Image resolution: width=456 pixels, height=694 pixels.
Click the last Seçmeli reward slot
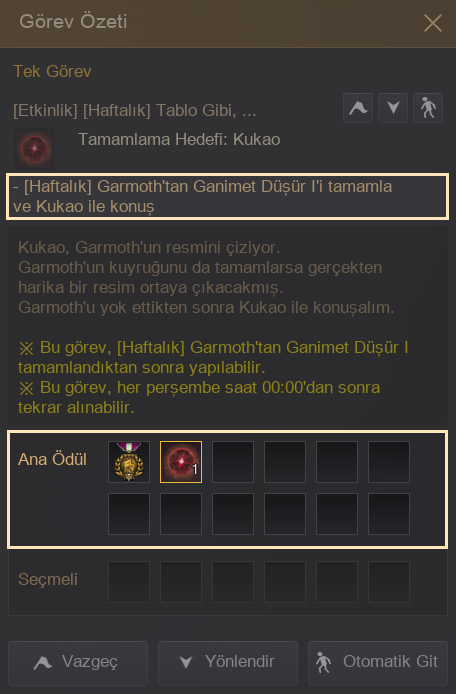tap(389, 582)
